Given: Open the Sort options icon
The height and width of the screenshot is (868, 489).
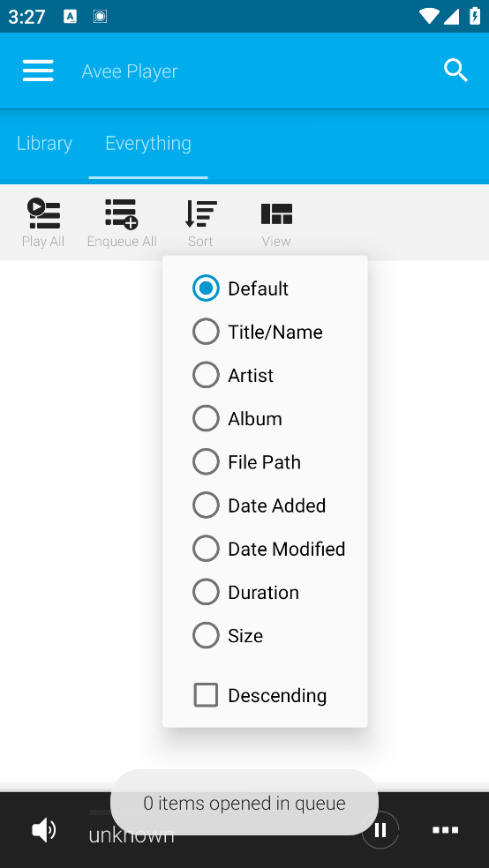Looking at the screenshot, I should click(200, 213).
